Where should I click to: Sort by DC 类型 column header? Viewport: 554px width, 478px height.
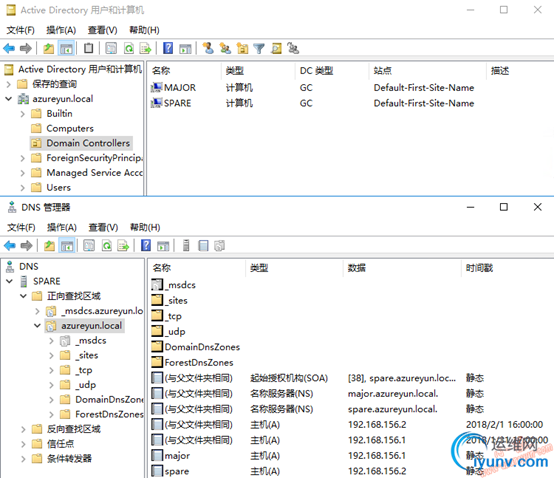pyautogui.click(x=316, y=71)
